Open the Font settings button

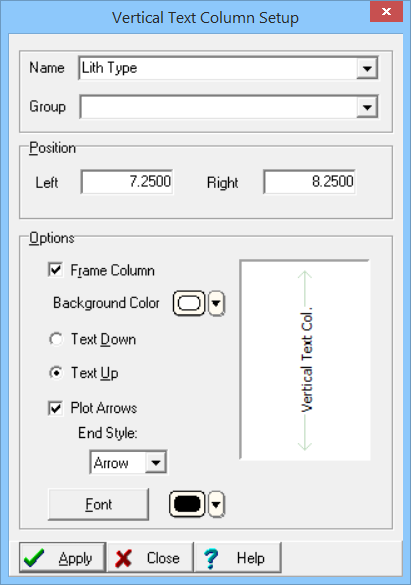point(98,504)
